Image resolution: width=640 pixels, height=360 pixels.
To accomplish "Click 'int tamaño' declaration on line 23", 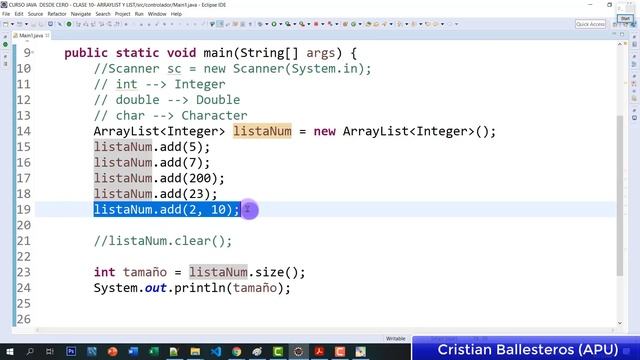I will pos(130,272).
